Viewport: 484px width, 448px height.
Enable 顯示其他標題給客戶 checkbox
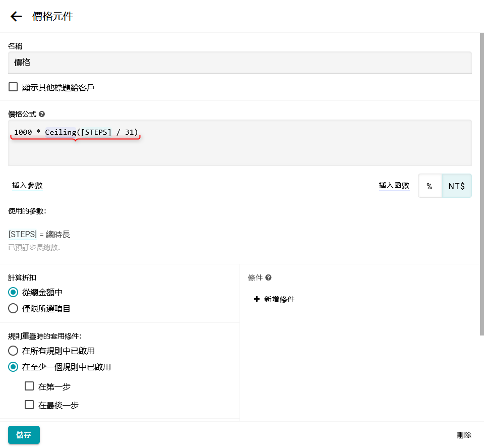pyautogui.click(x=14, y=87)
